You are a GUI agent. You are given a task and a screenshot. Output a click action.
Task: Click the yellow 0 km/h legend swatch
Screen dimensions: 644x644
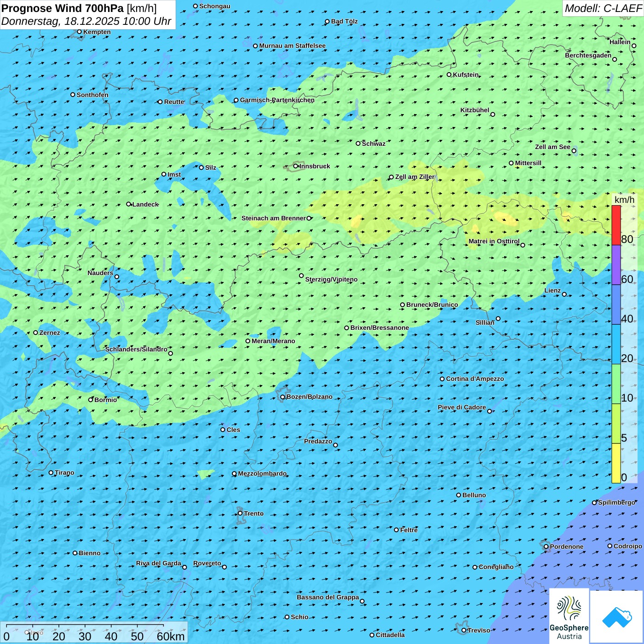pos(616,463)
